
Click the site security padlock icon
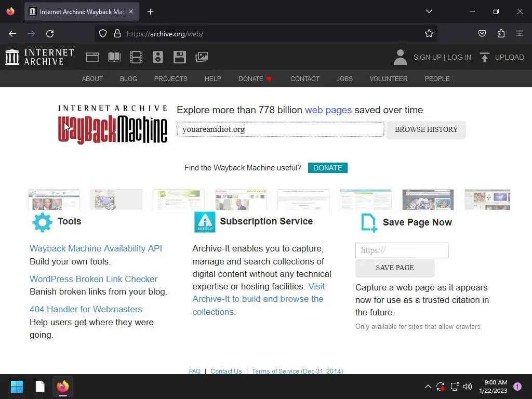tap(117, 34)
